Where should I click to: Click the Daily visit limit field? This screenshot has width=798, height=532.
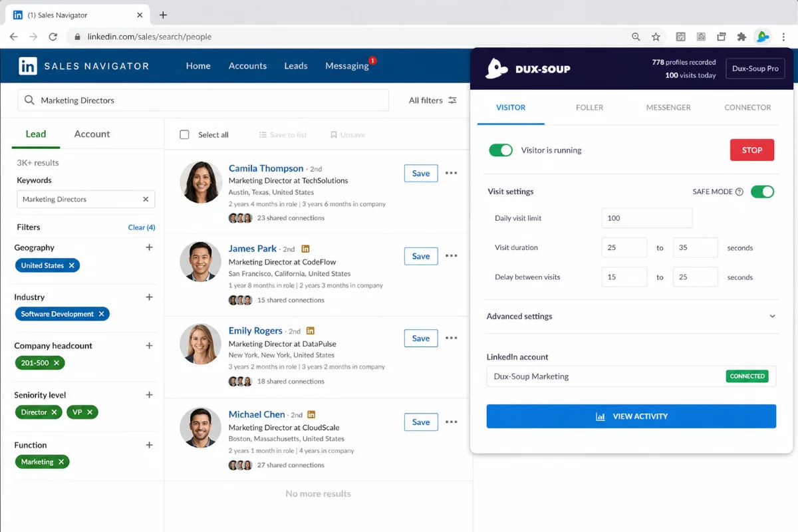[x=647, y=218]
